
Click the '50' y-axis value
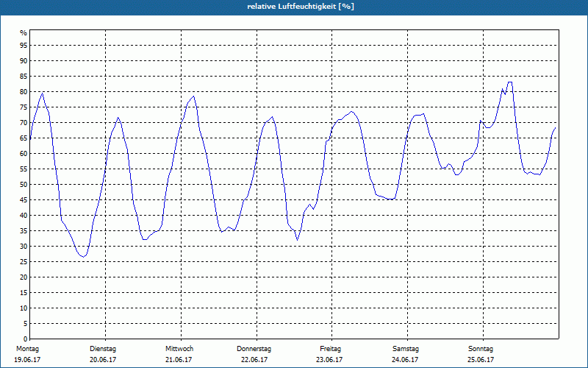point(24,185)
